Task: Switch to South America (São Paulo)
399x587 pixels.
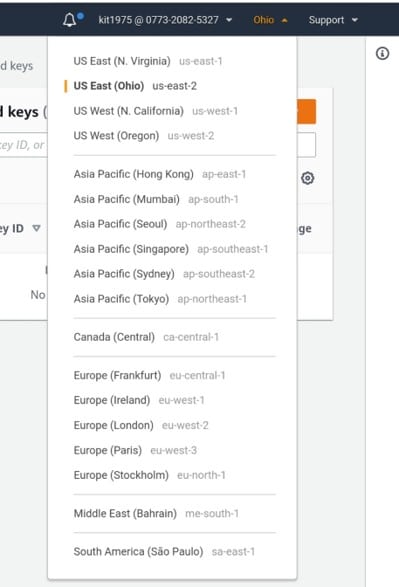Action: (x=164, y=551)
